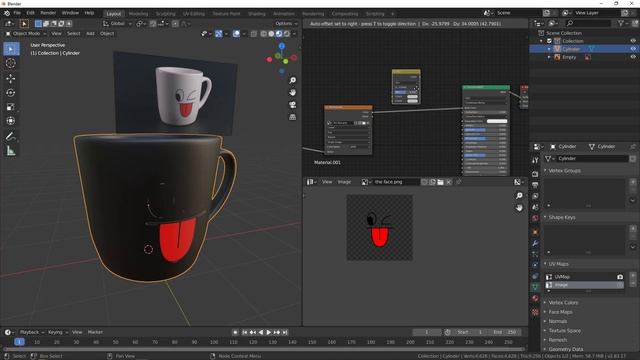This screenshot has width=640, height=360.
Task: Open the Image menu in image editor
Action: tap(344, 182)
